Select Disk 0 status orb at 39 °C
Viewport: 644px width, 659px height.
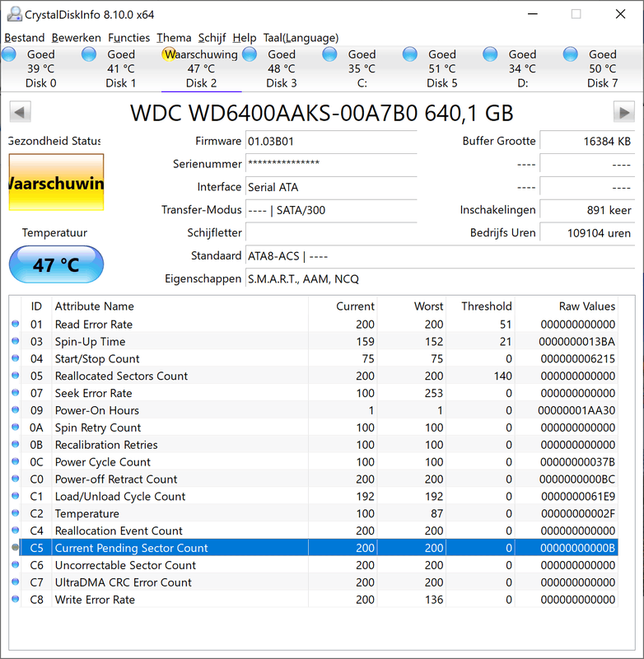(9, 54)
